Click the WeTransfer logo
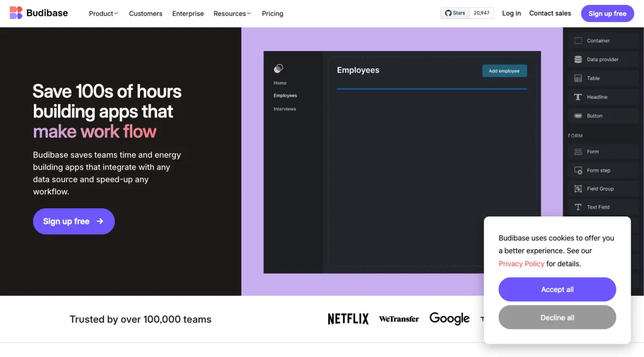 pyautogui.click(x=399, y=319)
